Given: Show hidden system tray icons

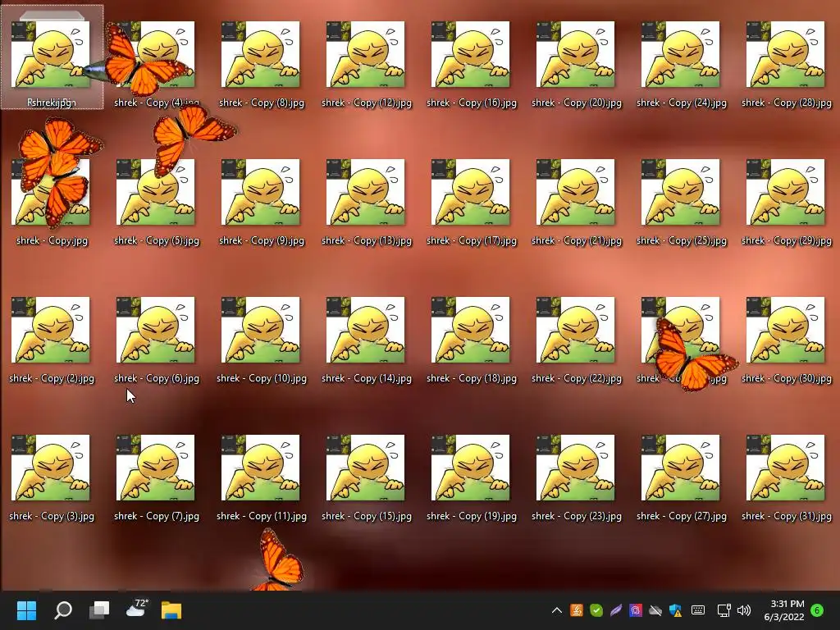Looking at the screenshot, I should tap(557, 610).
